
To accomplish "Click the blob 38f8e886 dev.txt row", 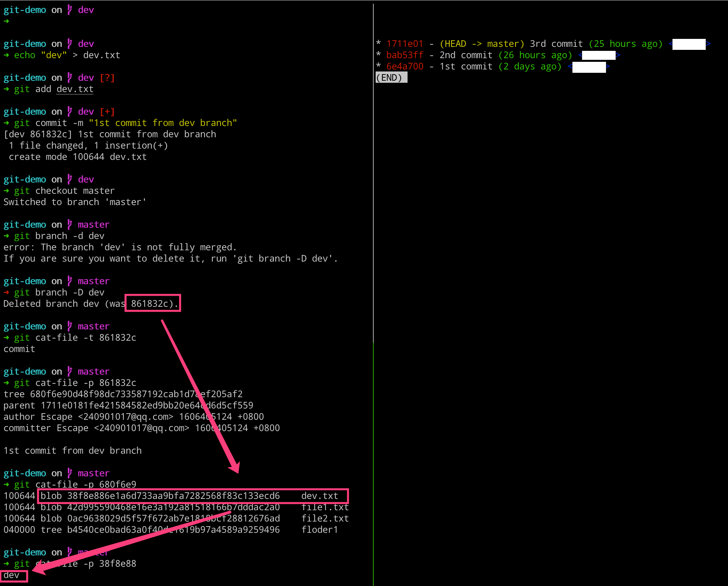I will point(171,496).
